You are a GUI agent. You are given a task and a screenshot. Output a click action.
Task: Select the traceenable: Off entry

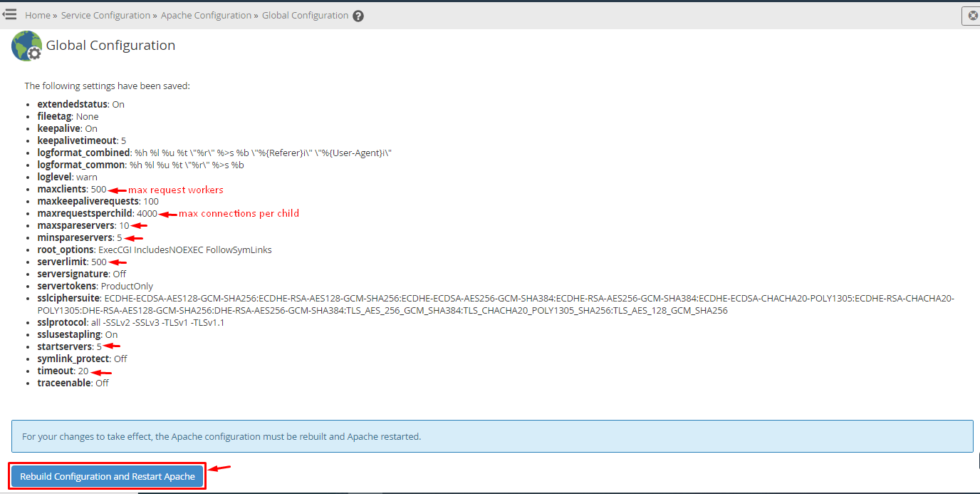[73, 383]
